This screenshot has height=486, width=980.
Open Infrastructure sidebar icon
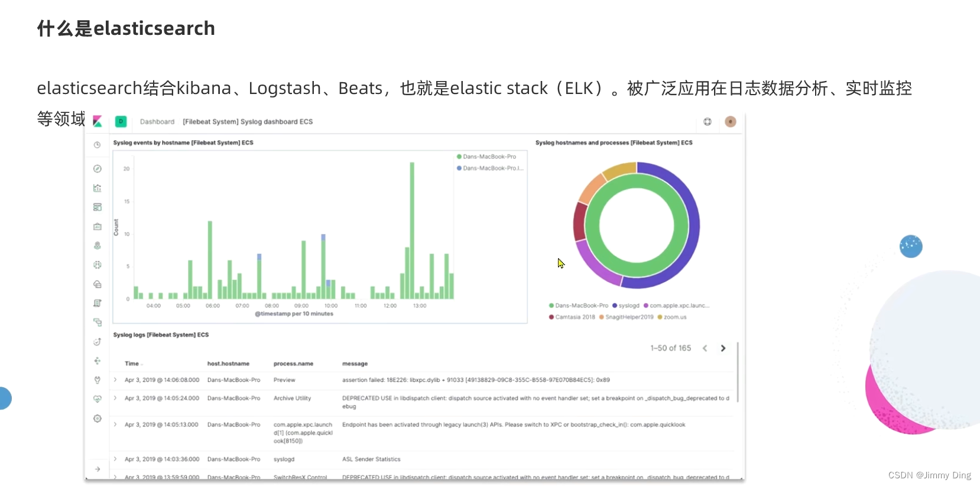(x=98, y=284)
